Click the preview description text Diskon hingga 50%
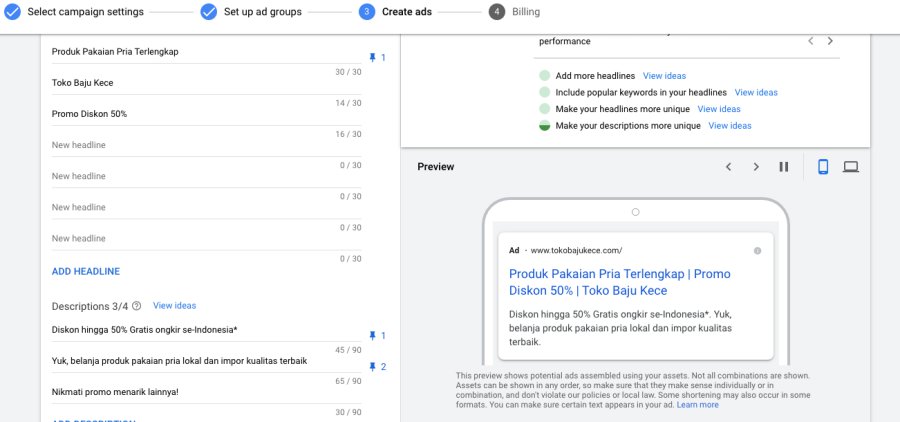Viewport: 900px width, 422px height. pyautogui.click(x=620, y=328)
